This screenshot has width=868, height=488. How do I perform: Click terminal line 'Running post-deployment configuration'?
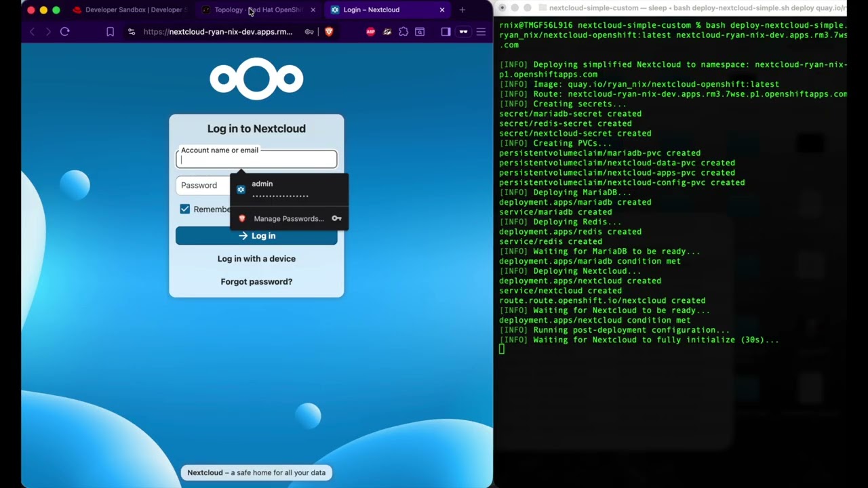coord(614,330)
